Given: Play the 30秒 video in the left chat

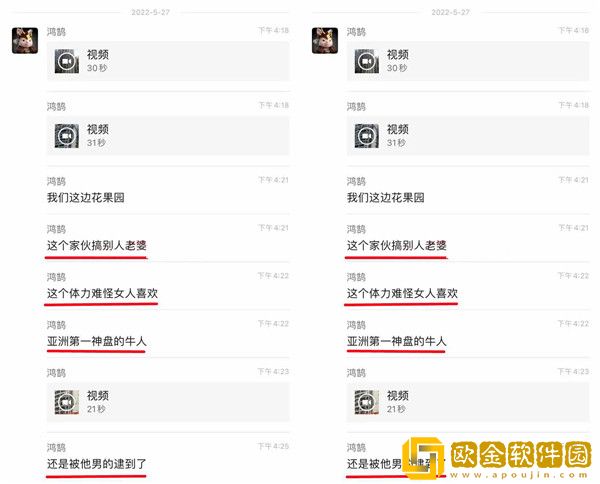Looking at the screenshot, I should (x=168, y=61).
